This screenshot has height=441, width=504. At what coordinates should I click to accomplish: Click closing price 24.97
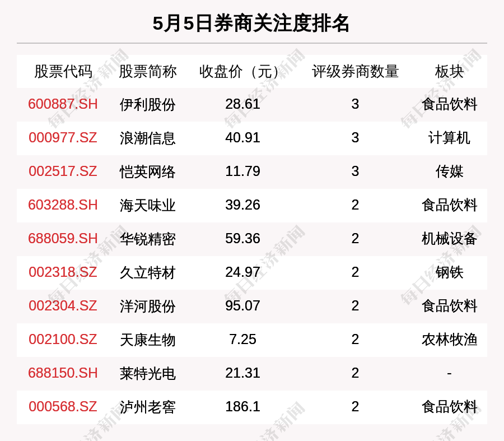[242, 272]
